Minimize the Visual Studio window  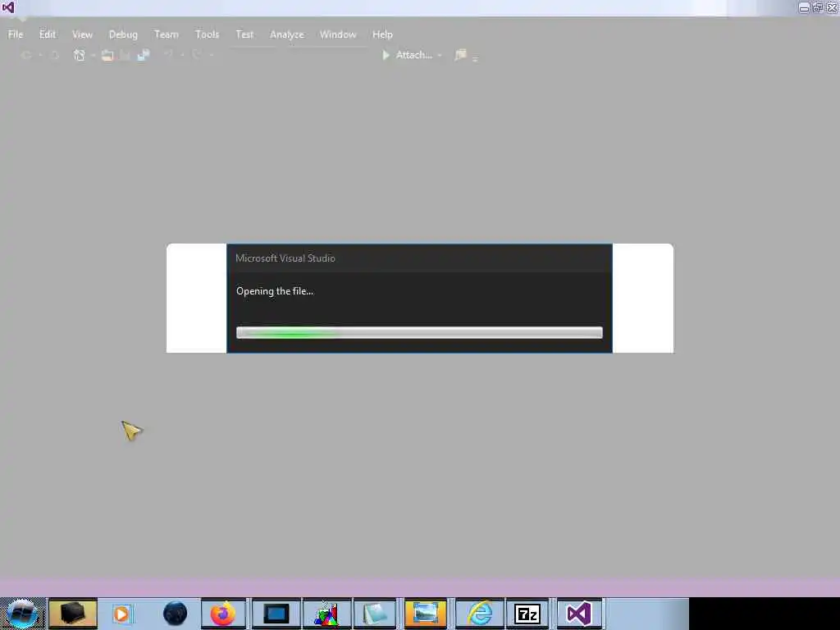tap(804, 8)
